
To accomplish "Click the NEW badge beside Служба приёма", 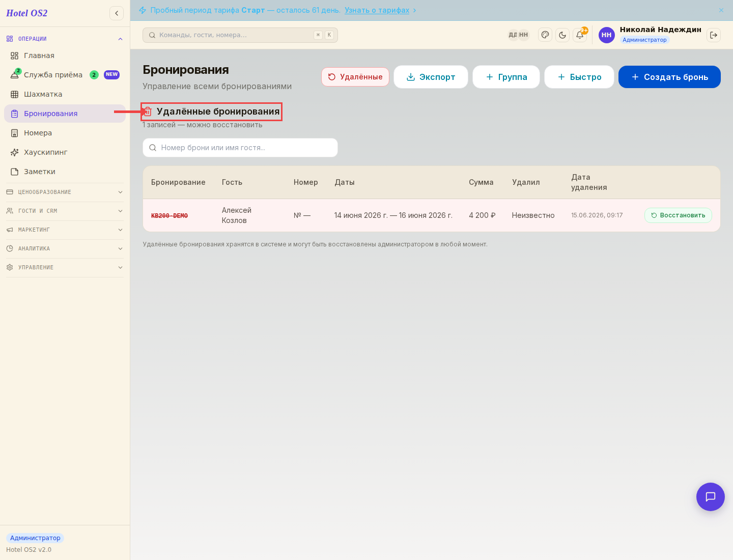I will tap(112, 75).
